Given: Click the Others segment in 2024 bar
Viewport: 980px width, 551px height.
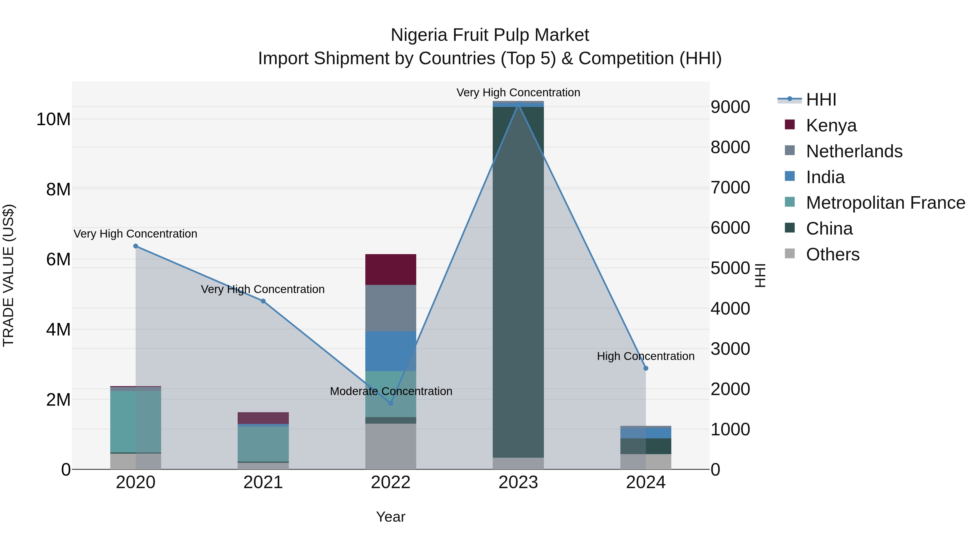Looking at the screenshot, I should pyautogui.click(x=646, y=462).
